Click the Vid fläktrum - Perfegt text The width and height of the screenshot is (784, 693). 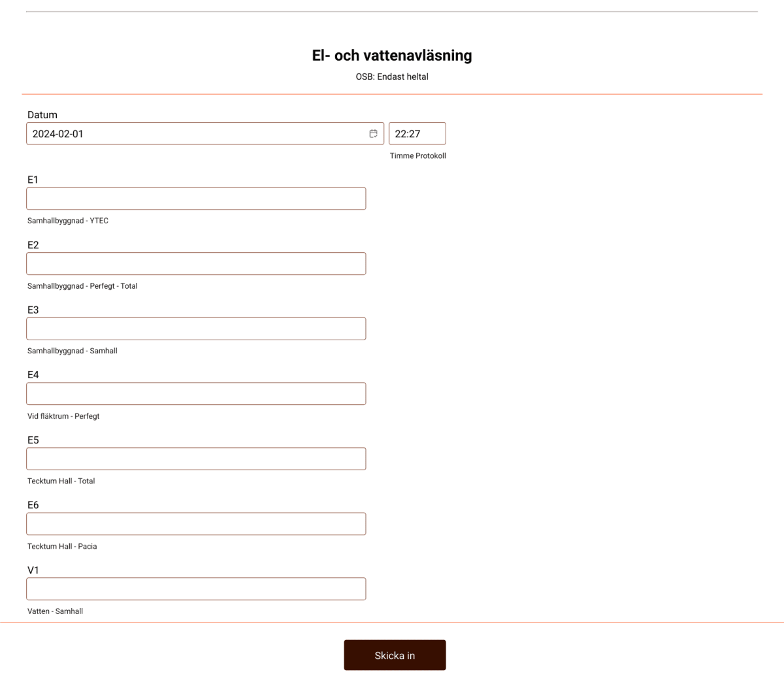[63, 416]
